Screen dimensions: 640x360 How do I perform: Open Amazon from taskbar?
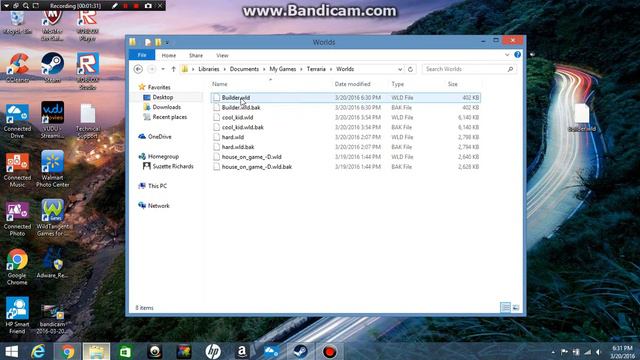point(242,351)
